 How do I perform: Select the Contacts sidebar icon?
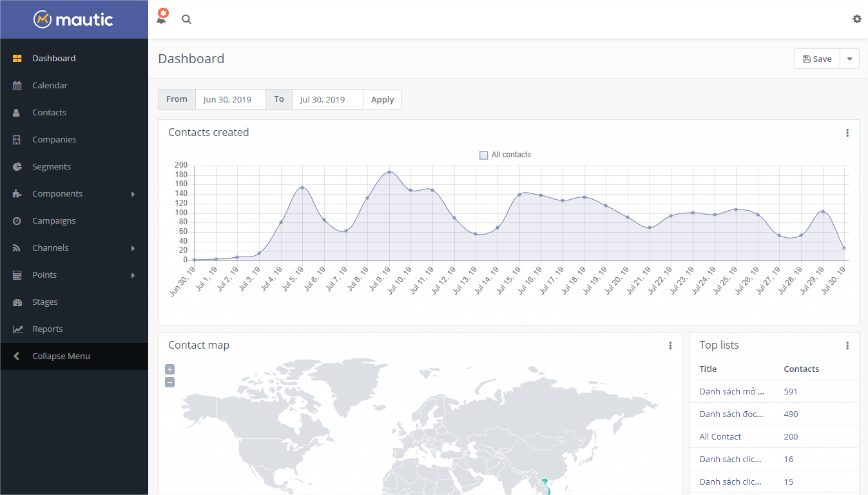click(x=15, y=112)
